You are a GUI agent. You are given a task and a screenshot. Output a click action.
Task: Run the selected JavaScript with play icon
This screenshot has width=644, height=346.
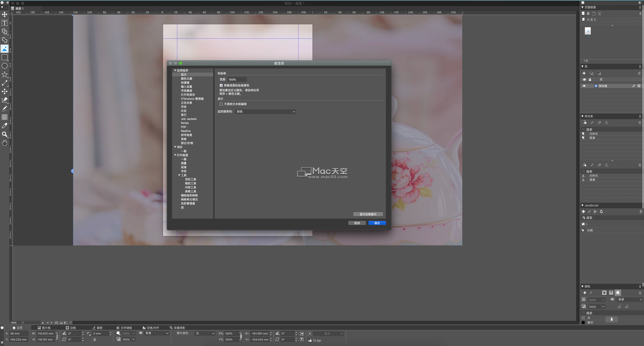(x=595, y=212)
